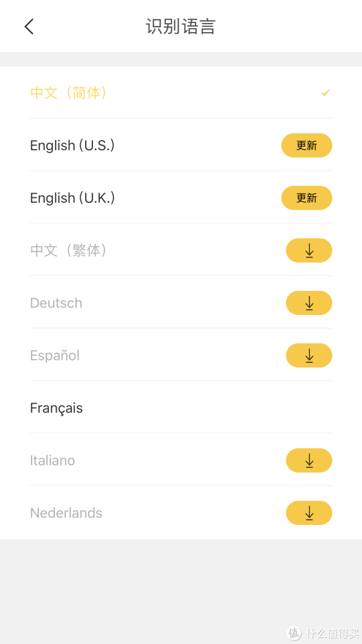Download the 中文（繁体）language pack
This screenshot has height=644, width=362.
(309, 250)
